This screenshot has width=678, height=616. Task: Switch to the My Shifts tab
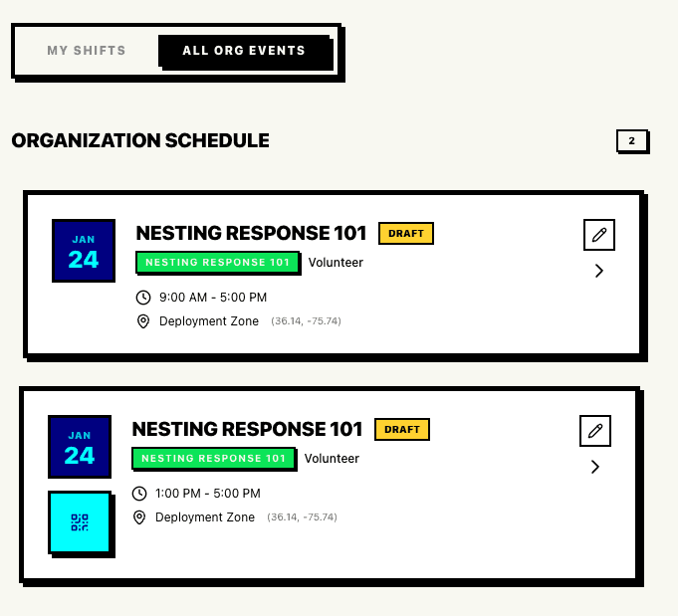(x=87, y=51)
